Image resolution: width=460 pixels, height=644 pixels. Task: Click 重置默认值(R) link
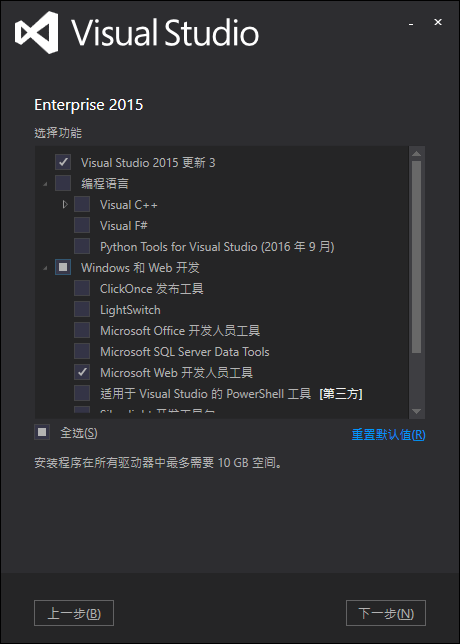(x=389, y=435)
